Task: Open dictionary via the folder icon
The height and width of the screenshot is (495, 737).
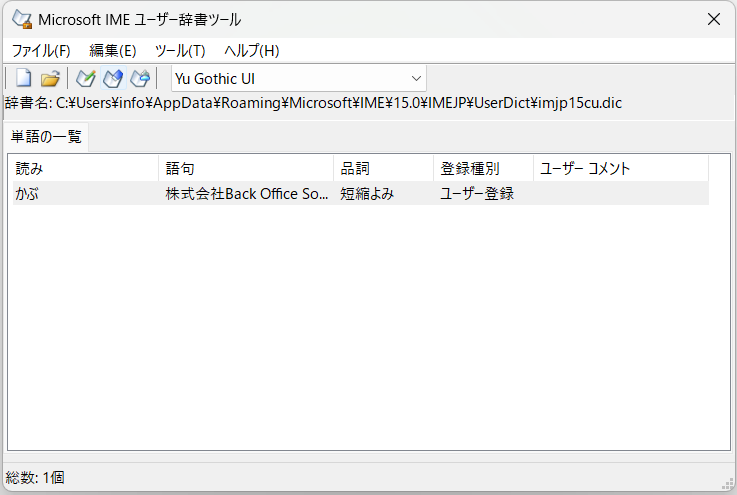Action: click(x=50, y=78)
